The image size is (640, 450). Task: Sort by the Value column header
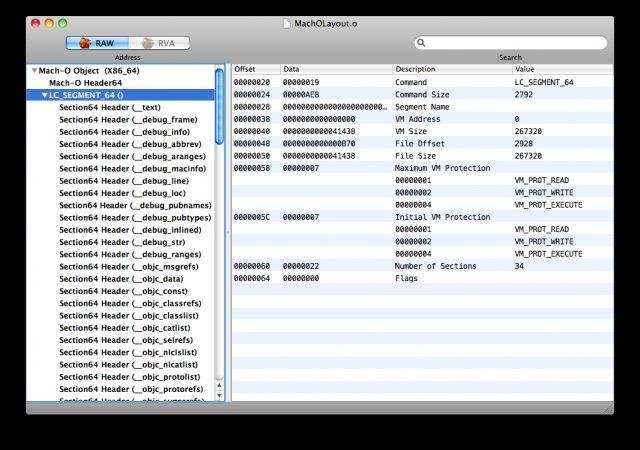(562, 69)
